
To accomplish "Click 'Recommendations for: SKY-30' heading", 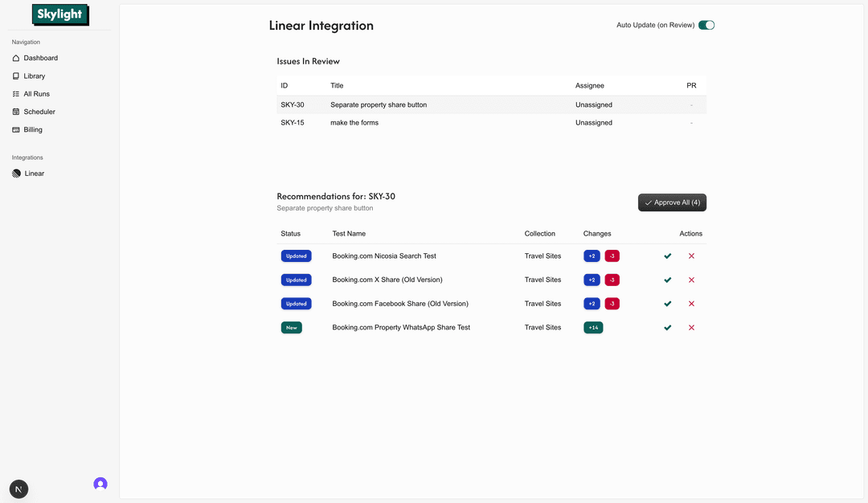I will (x=336, y=196).
